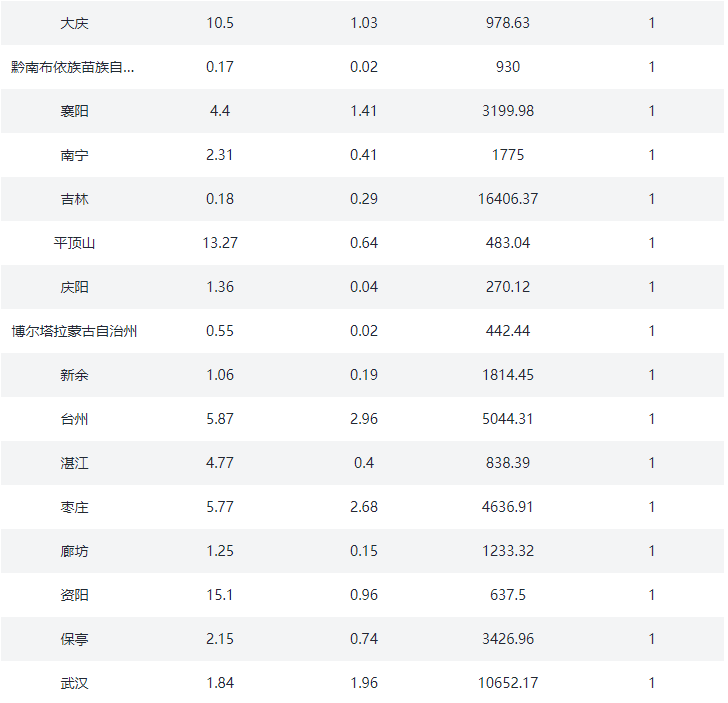Select the 庆阳 row name cell
Viewport: 728px width, 703px height.
(74, 287)
